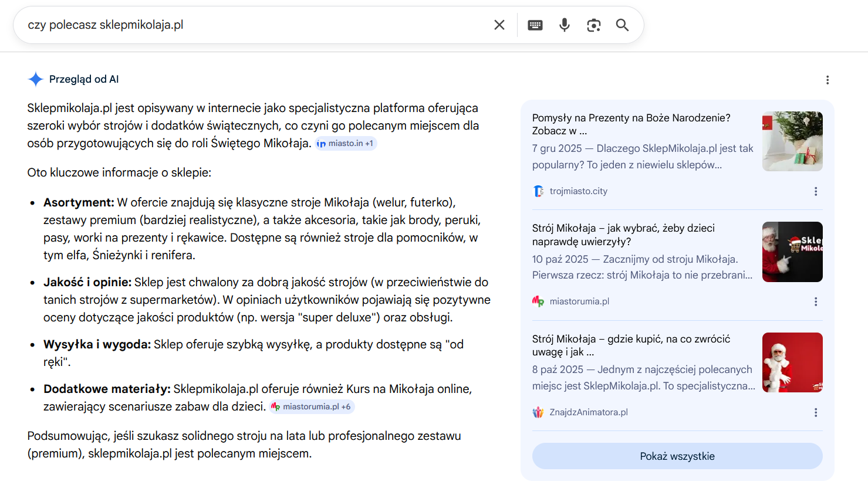
Task: Click the Podsumowując summary paragraph
Action: 244,445
